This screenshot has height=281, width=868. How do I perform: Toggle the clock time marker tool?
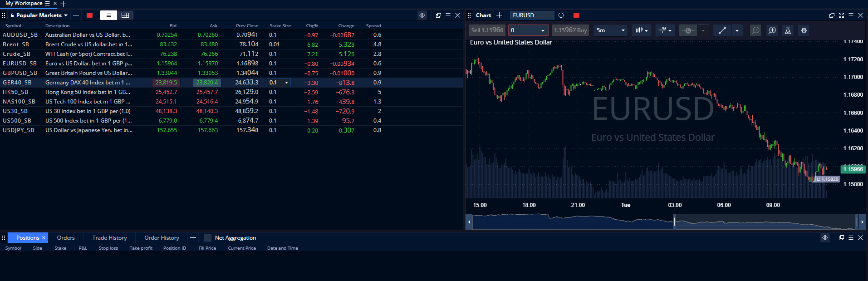coord(688,30)
